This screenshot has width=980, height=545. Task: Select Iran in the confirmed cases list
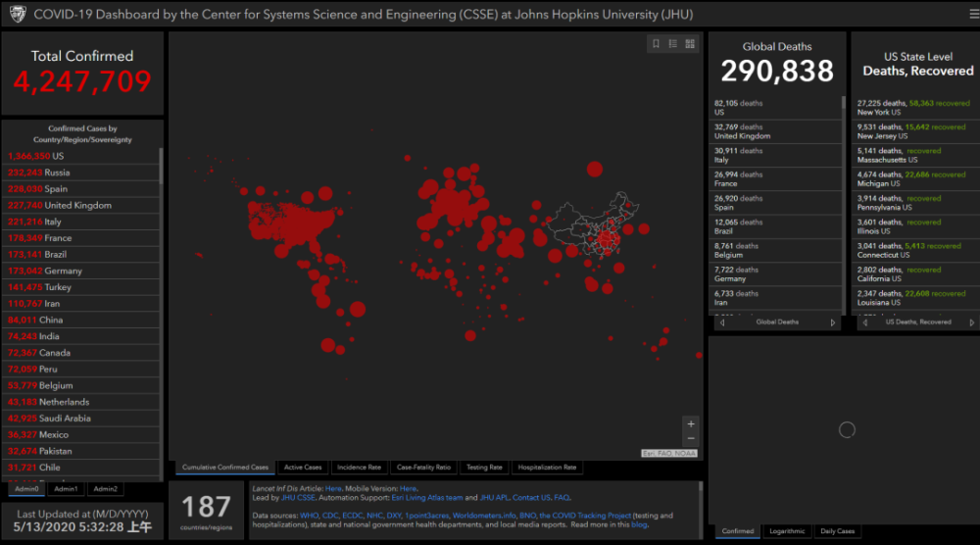tap(81, 303)
